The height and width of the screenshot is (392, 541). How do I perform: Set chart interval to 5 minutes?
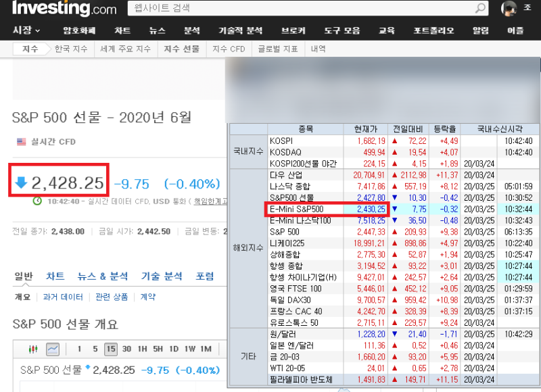(x=95, y=349)
